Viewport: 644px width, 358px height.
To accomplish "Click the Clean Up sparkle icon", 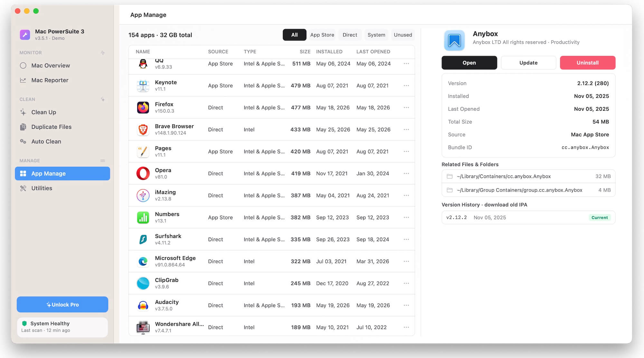I will click(x=23, y=112).
